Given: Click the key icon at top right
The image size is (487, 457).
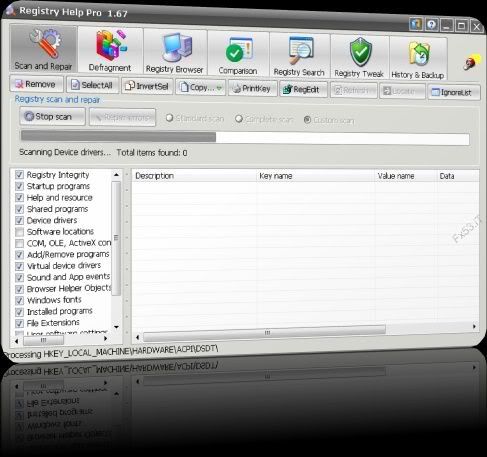Looking at the screenshot, I should (471, 62).
